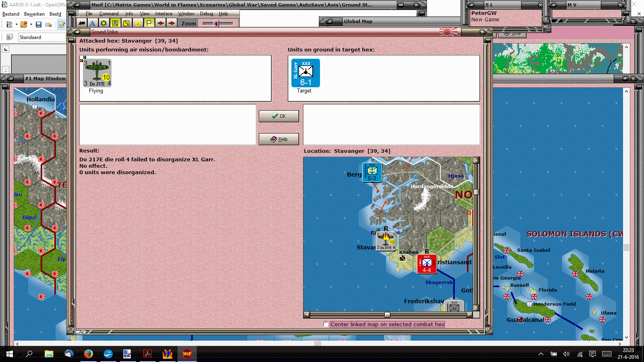Viewport: 644px width, 362px height.
Task: Open the Standaard paragraph style combo box
Action: (42, 37)
